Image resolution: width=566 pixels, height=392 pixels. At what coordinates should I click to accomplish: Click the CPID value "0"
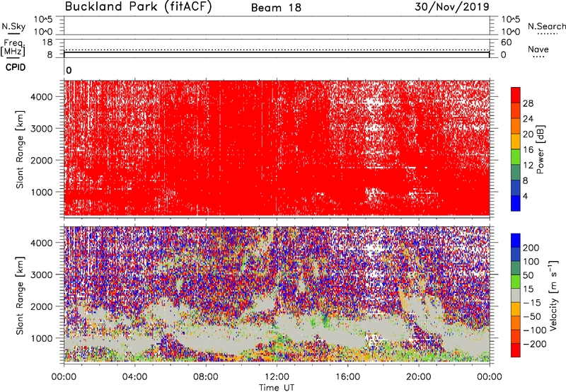click(69, 70)
